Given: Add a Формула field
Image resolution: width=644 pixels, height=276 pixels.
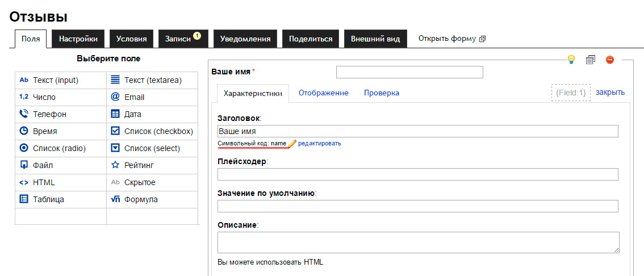Looking at the screenshot, I should point(141,199).
